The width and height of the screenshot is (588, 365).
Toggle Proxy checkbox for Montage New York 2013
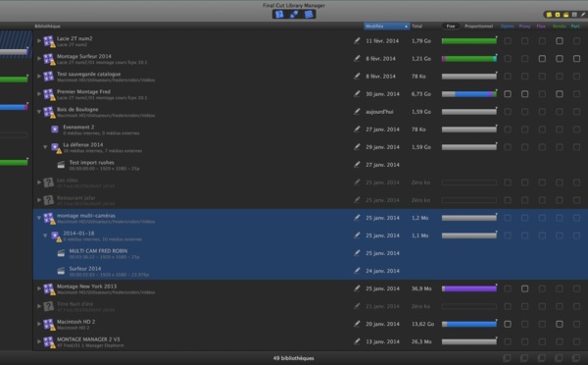[x=524, y=288]
